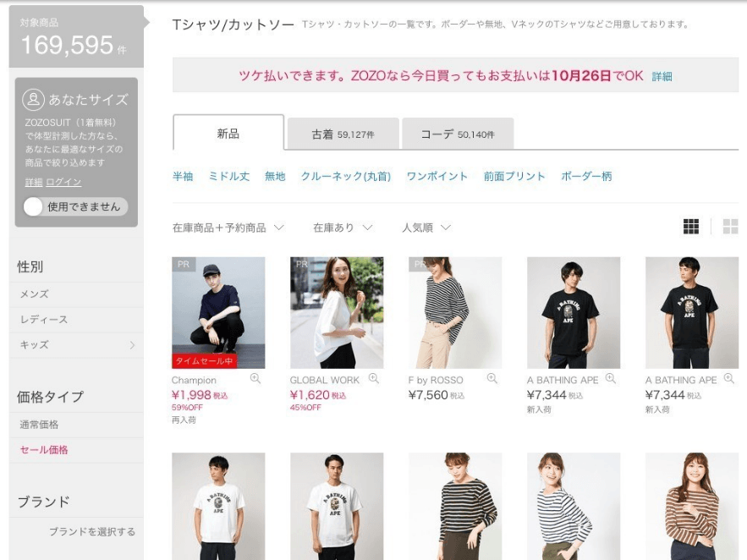Open the 人気順 sort dropdown
The image size is (747, 560).
pos(426,228)
